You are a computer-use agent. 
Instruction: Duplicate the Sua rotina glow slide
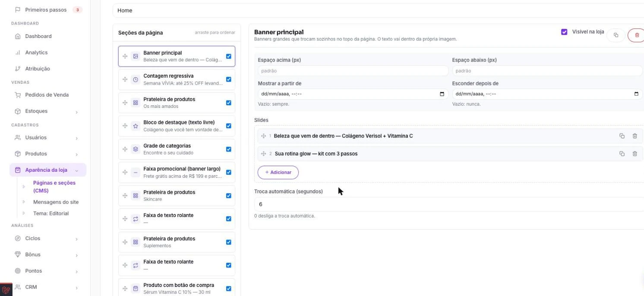pyautogui.click(x=622, y=154)
